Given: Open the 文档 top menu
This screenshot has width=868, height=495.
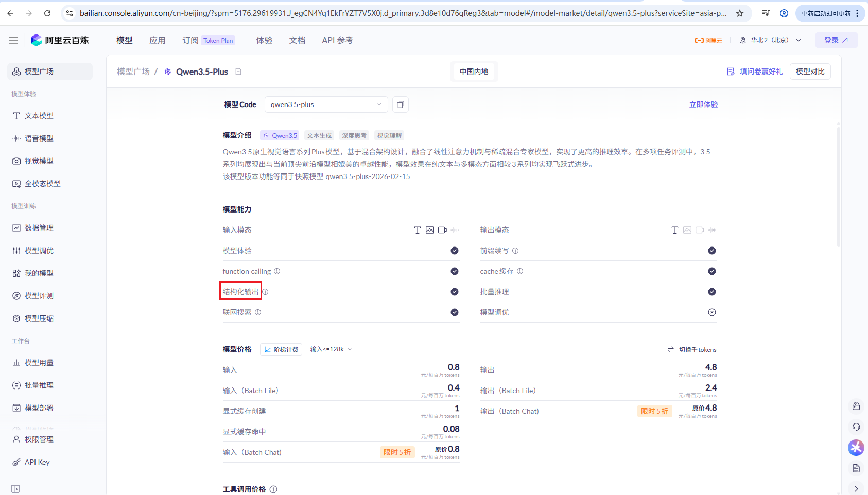Looking at the screenshot, I should pyautogui.click(x=298, y=40).
